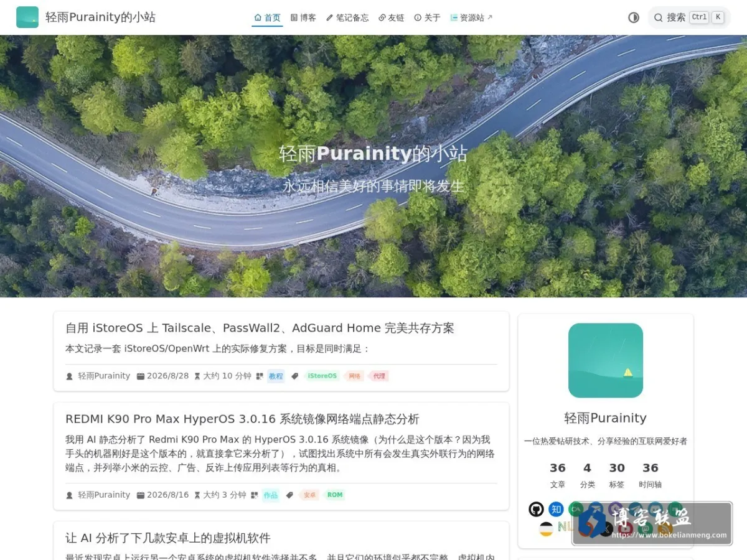
Task: Open the 4 分类 categories count
Action: pos(588,475)
